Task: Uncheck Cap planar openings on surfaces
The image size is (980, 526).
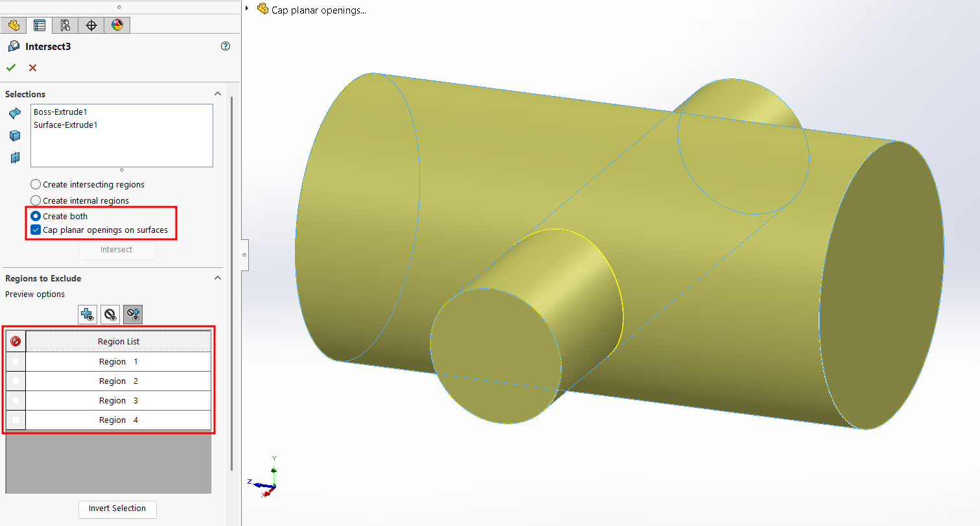Action: [x=36, y=230]
